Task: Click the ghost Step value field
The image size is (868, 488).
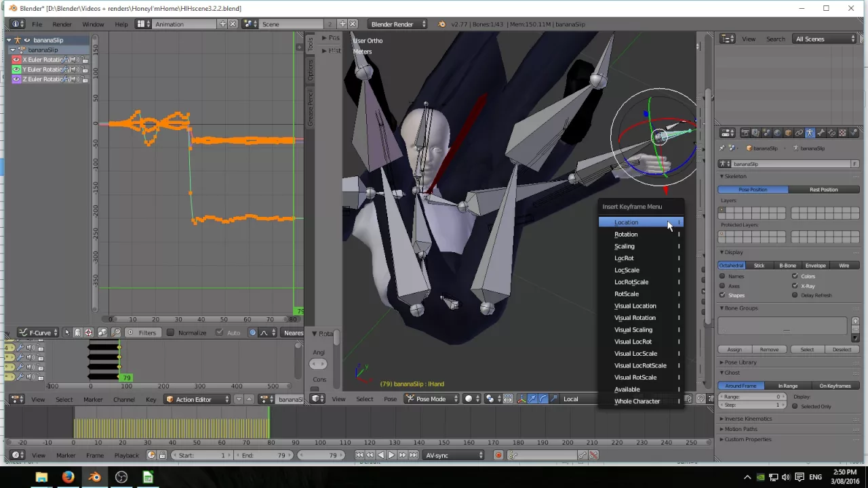Action: (752, 405)
